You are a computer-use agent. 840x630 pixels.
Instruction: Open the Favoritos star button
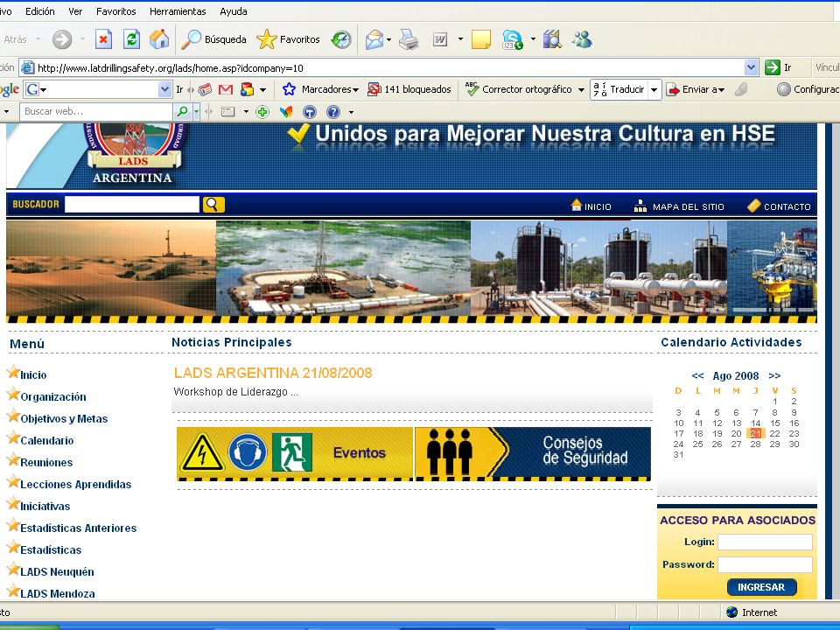point(288,39)
